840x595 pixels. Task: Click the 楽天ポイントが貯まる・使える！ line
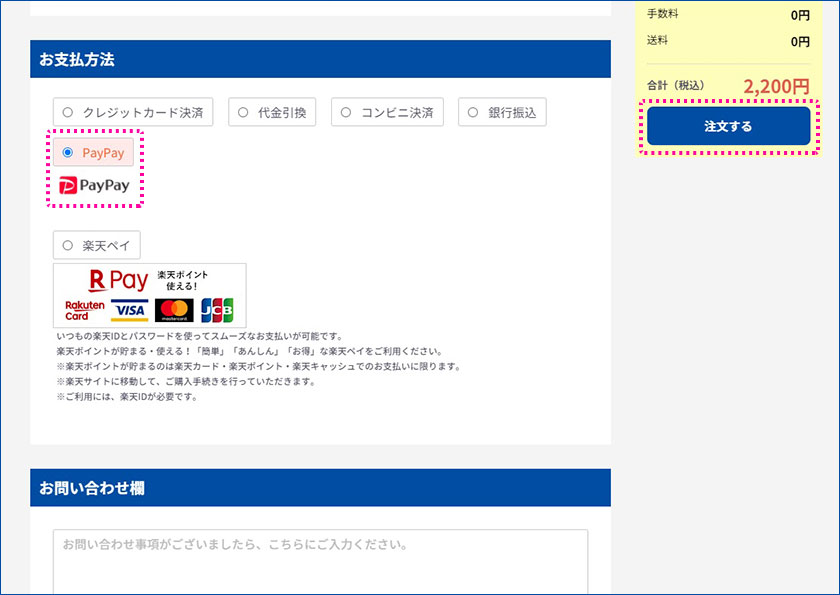pyautogui.click(x=250, y=351)
